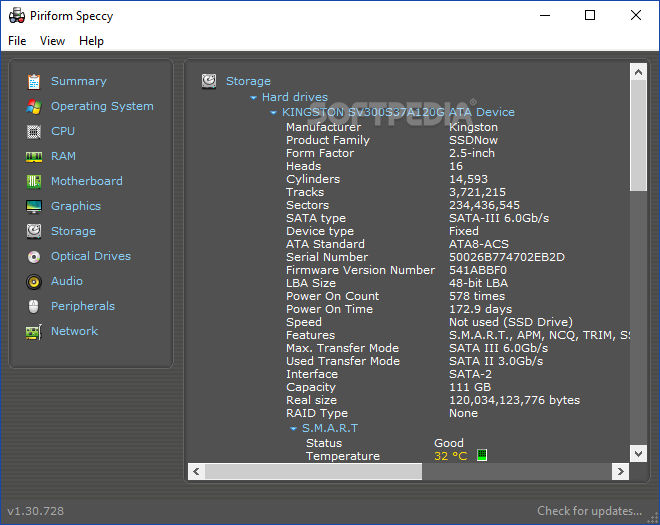Screen dimensions: 660x525
Task: Click the Storage header disk icon in main panel
Action: (209, 81)
